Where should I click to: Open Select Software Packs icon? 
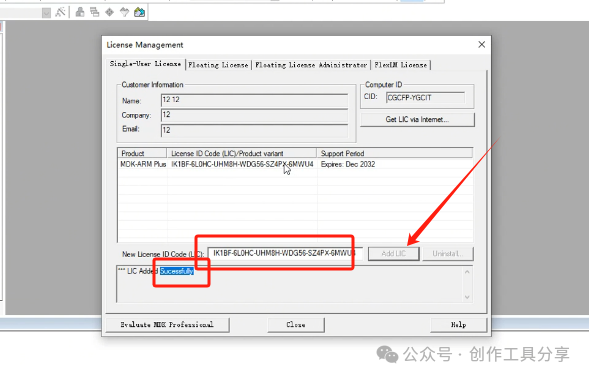coord(124,12)
